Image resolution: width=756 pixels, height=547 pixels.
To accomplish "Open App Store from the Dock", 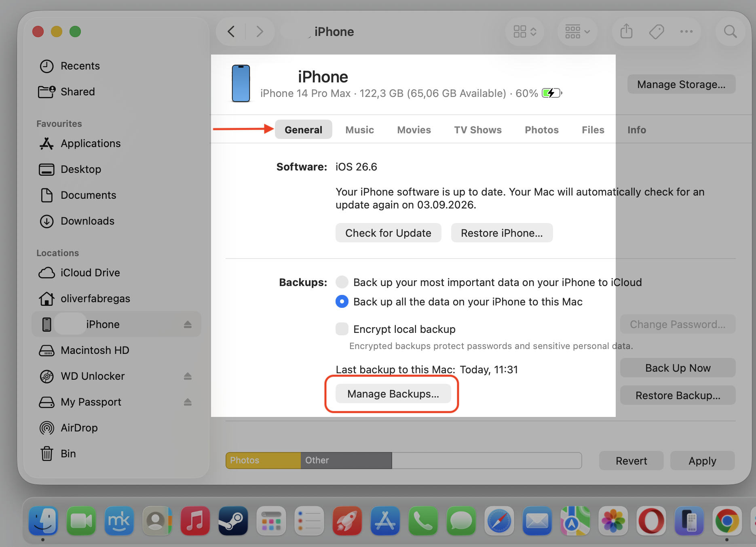I will (385, 521).
